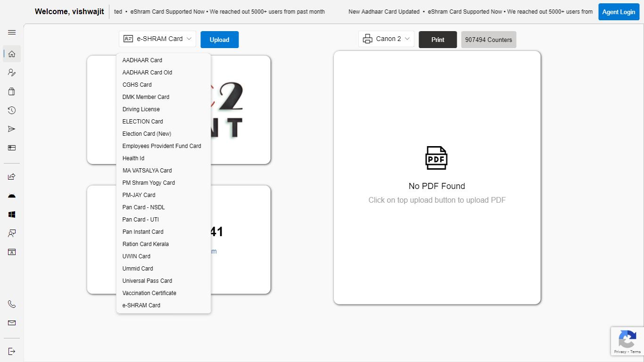Click the Agent Login button
This screenshot has height=362, width=644.
coord(619,12)
